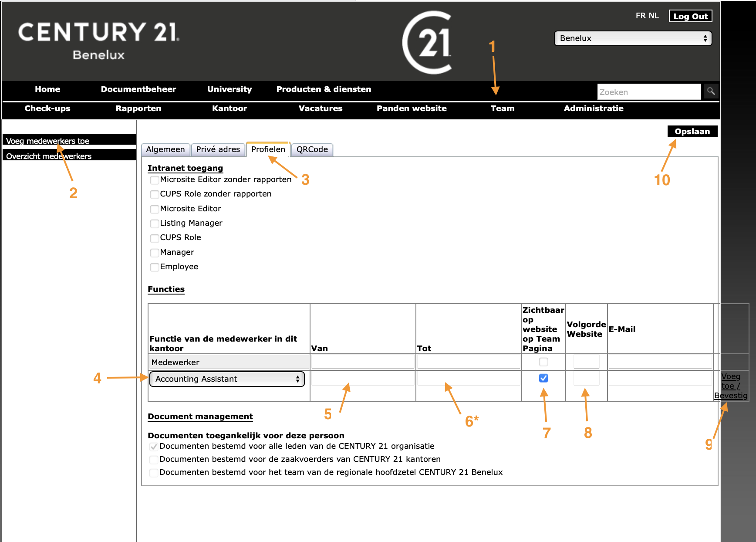Select the Privé adres tab

(218, 149)
